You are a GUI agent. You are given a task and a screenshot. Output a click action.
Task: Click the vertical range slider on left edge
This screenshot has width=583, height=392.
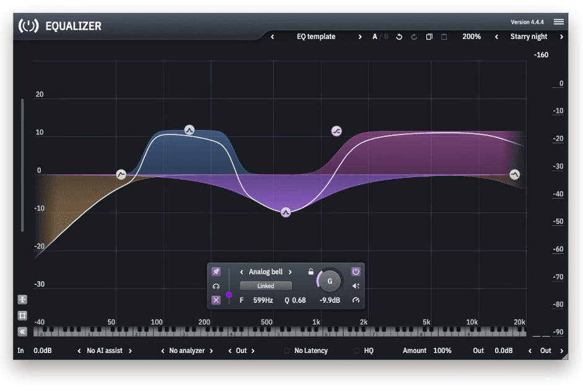pos(22,165)
